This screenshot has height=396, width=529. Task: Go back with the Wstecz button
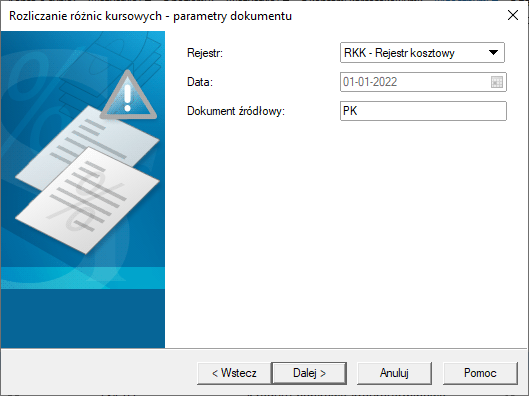click(x=234, y=373)
